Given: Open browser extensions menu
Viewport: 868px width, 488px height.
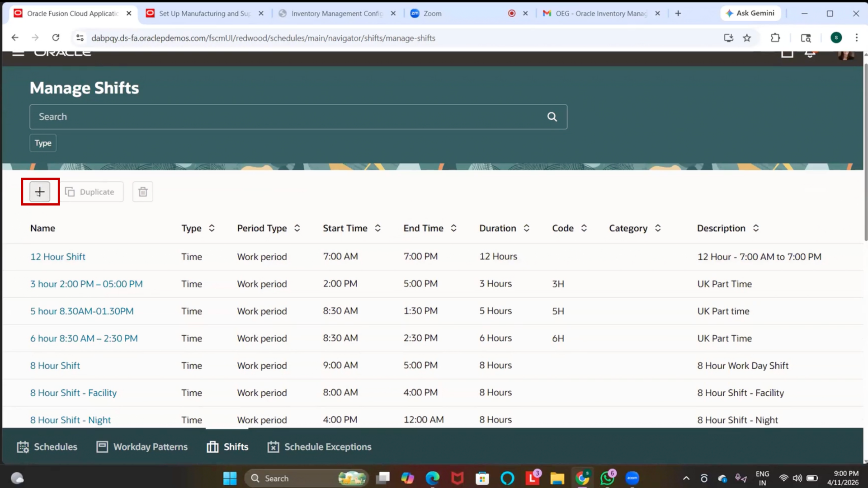Looking at the screenshot, I should point(775,38).
